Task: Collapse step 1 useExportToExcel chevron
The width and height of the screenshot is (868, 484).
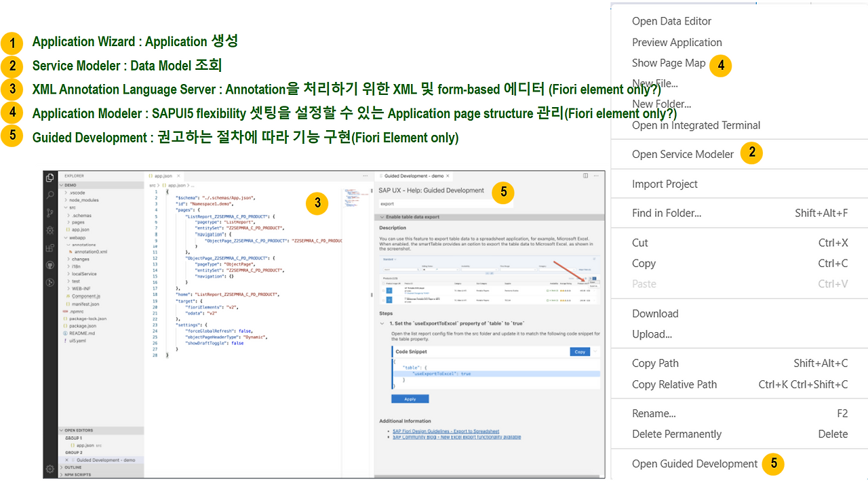Action: click(x=382, y=323)
